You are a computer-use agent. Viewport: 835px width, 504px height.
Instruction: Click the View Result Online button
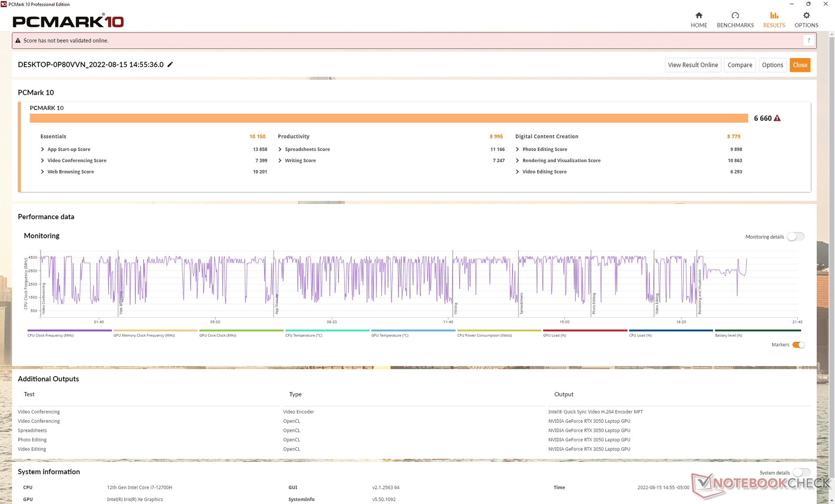[693, 65]
